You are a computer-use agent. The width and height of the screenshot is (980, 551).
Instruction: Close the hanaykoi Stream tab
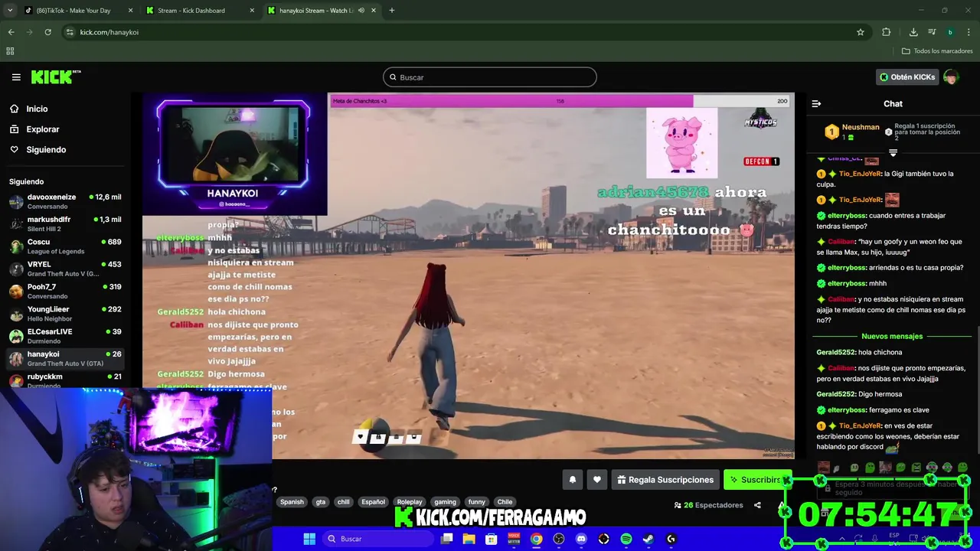click(374, 11)
